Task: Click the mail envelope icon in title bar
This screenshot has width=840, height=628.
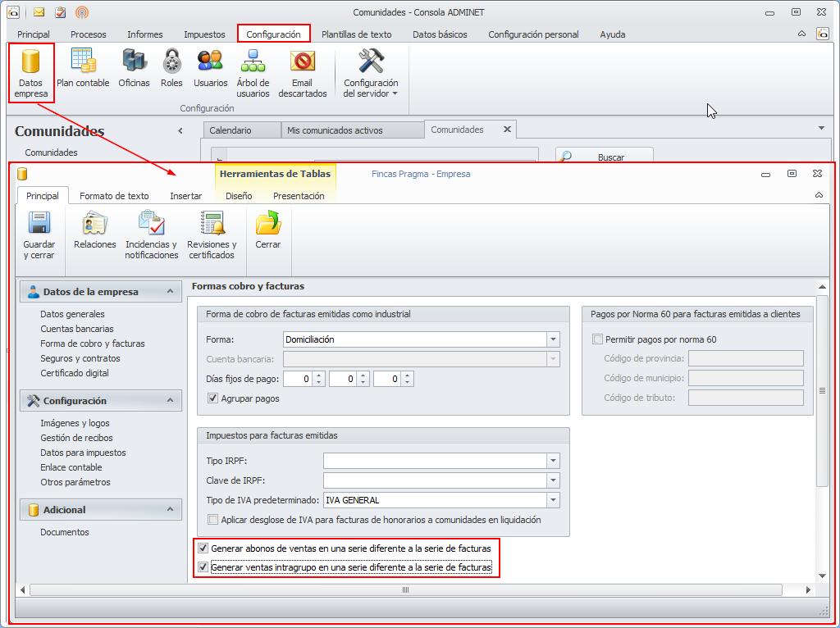Action: [39, 11]
